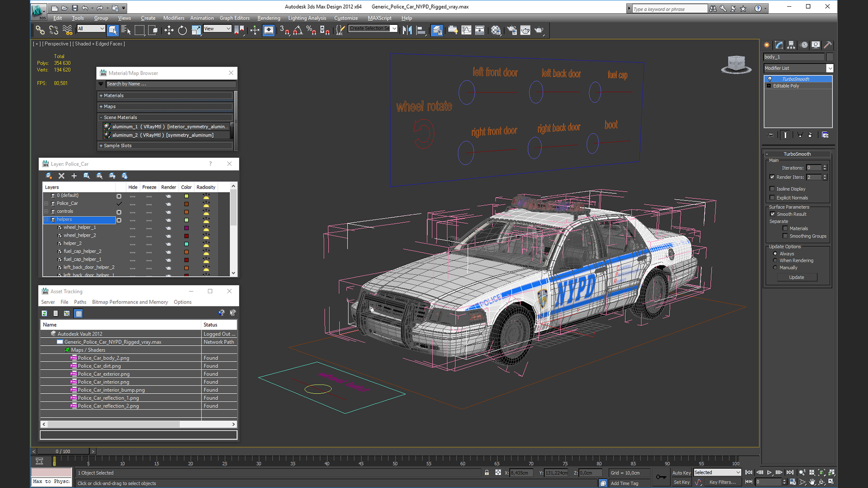Select the Select and Link tool

(40, 30)
